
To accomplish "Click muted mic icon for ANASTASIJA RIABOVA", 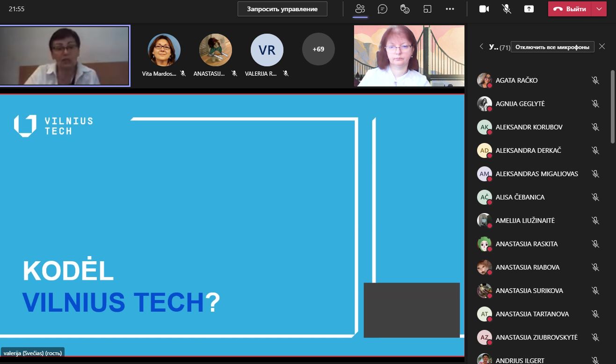I will coord(595,267).
